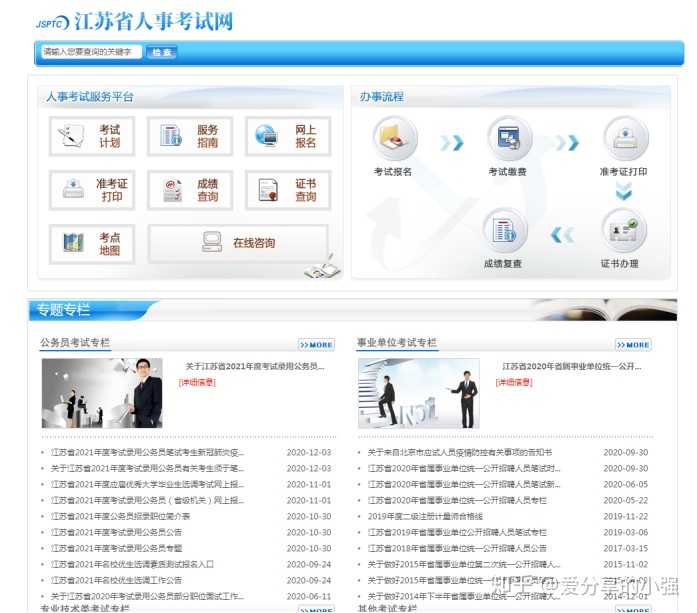Open 在线咨询 online consultation button
697x613 pixels.
pyautogui.click(x=239, y=243)
